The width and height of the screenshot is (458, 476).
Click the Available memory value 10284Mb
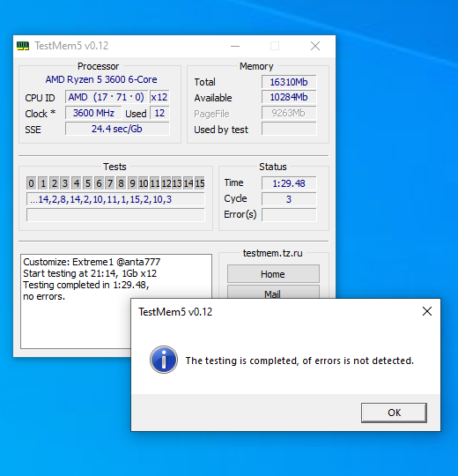(289, 98)
